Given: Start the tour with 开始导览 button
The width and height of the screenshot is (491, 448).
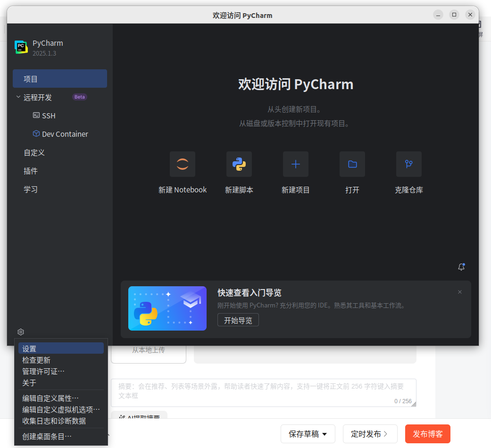Looking at the screenshot, I should click(x=238, y=320).
